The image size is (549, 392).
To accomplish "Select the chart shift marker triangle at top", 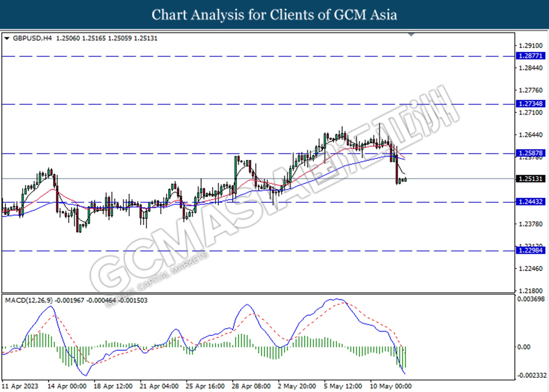I will tap(411, 35).
